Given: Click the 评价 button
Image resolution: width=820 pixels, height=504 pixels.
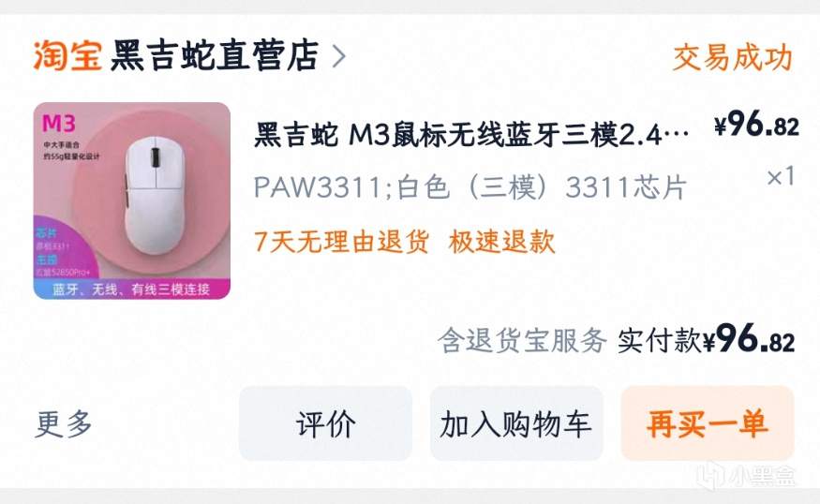Looking at the screenshot, I should (325, 423).
